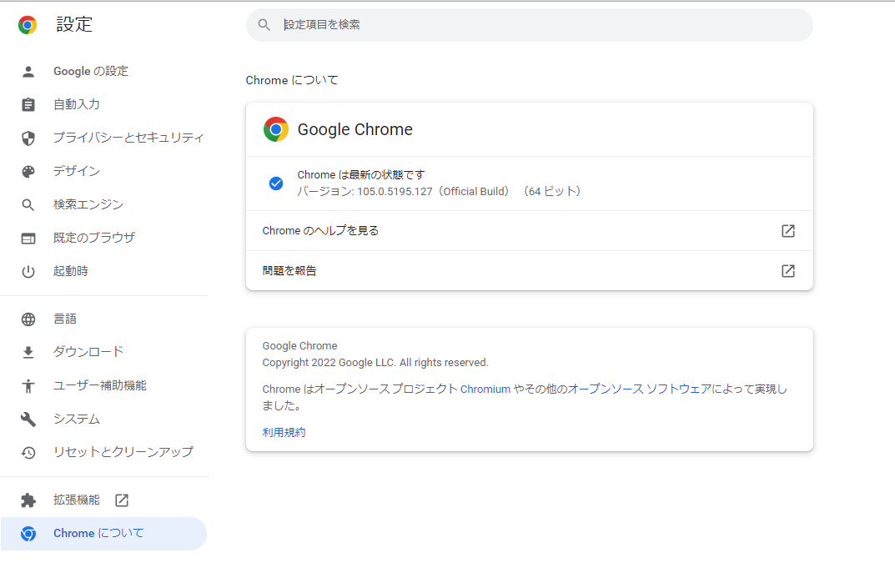Open オープンソース ソフトウェア link
895x588 pixels.
click(x=639, y=389)
